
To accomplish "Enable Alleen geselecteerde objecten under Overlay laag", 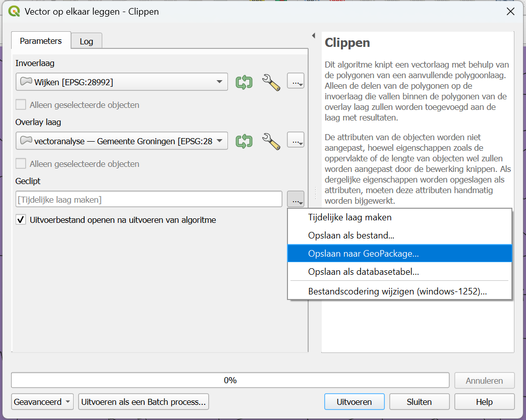I will tap(21, 164).
